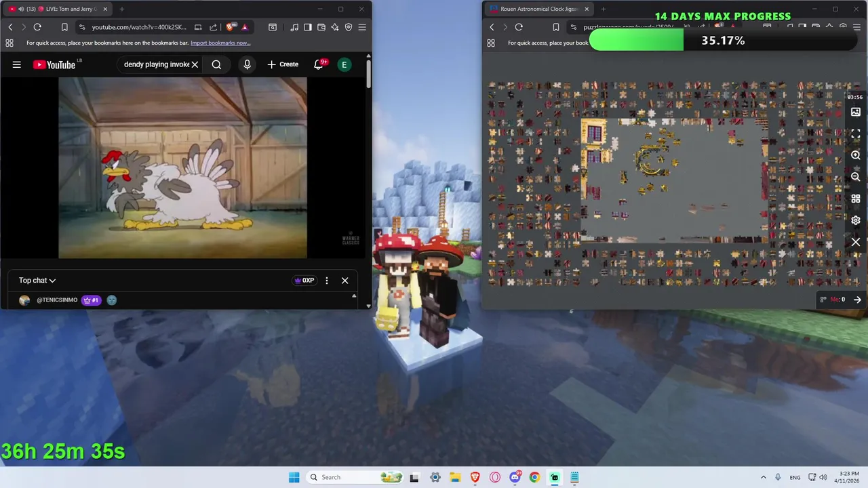Click the @TENICSINMO chat username
The image size is (868, 488).
[57, 300]
